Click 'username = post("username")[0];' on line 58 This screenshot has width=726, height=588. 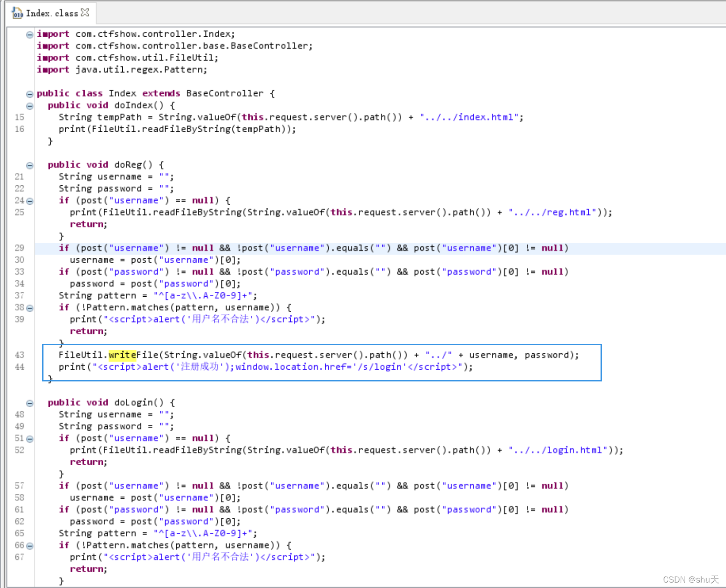click(155, 497)
